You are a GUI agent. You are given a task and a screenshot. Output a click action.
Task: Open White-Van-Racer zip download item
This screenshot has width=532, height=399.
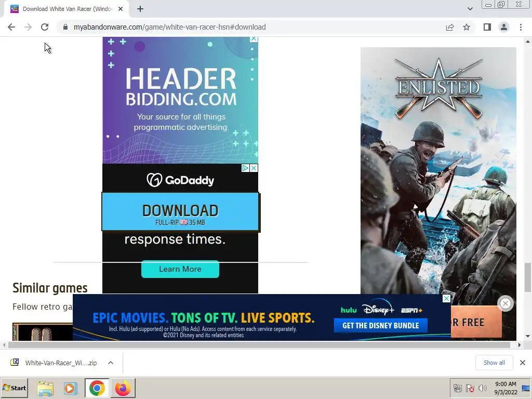[x=54, y=363]
